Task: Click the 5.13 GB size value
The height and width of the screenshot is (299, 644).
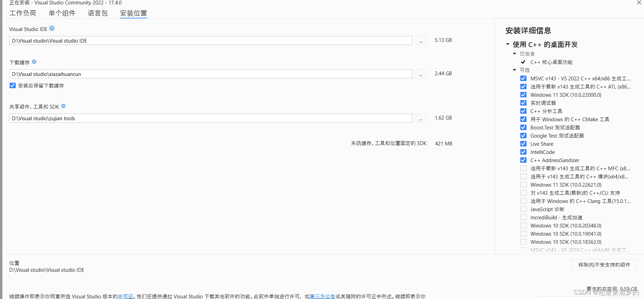Action: (x=443, y=40)
